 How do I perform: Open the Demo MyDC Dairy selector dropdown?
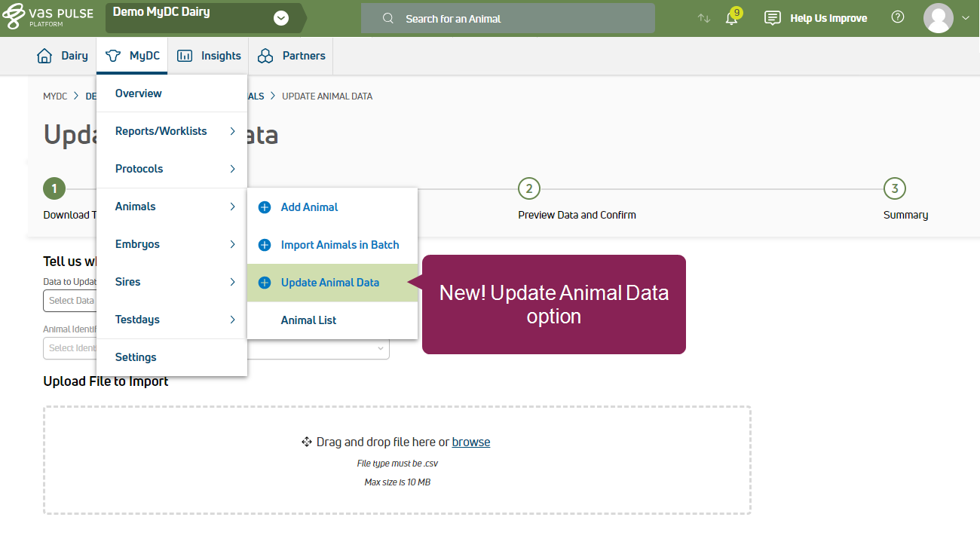(x=281, y=18)
